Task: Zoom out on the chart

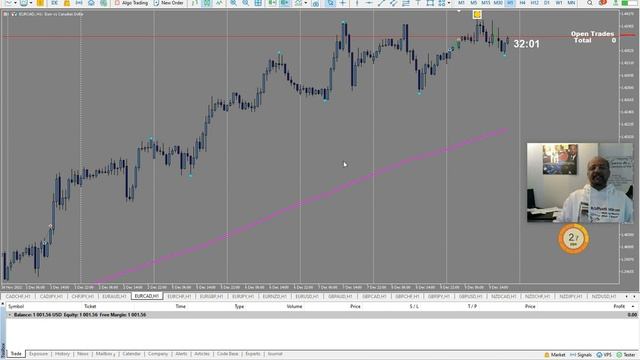Action: [245, 3]
